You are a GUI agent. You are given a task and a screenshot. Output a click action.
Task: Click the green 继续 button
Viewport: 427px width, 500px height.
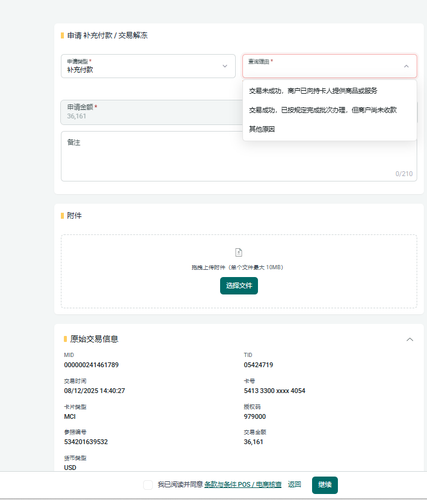[325, 485]
